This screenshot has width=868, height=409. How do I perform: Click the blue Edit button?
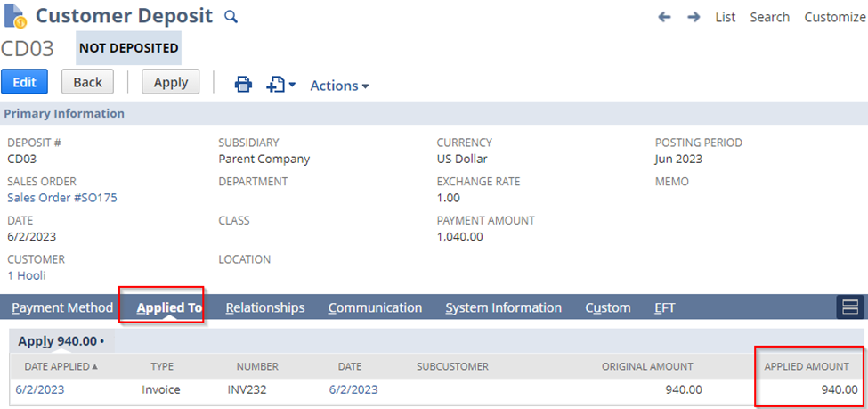24,82
